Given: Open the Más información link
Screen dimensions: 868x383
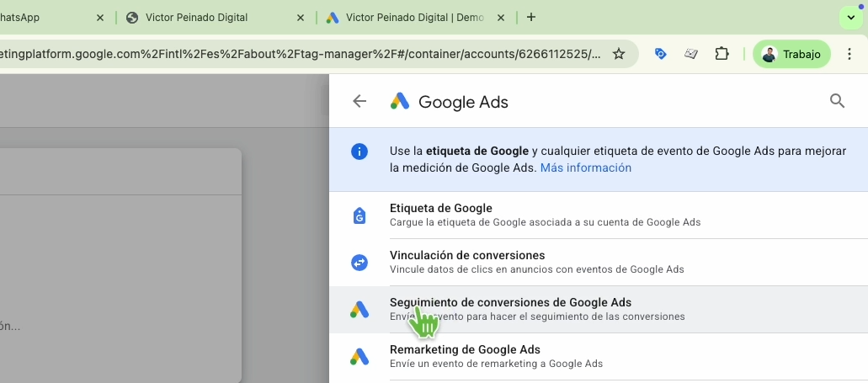Looking at the screenshot, I should tap(586, 168).
